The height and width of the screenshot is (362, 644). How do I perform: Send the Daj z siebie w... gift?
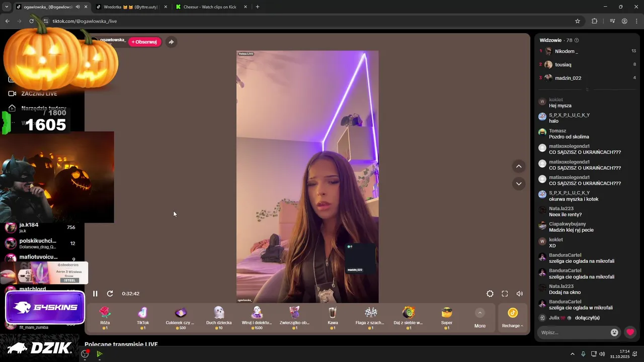409,318
